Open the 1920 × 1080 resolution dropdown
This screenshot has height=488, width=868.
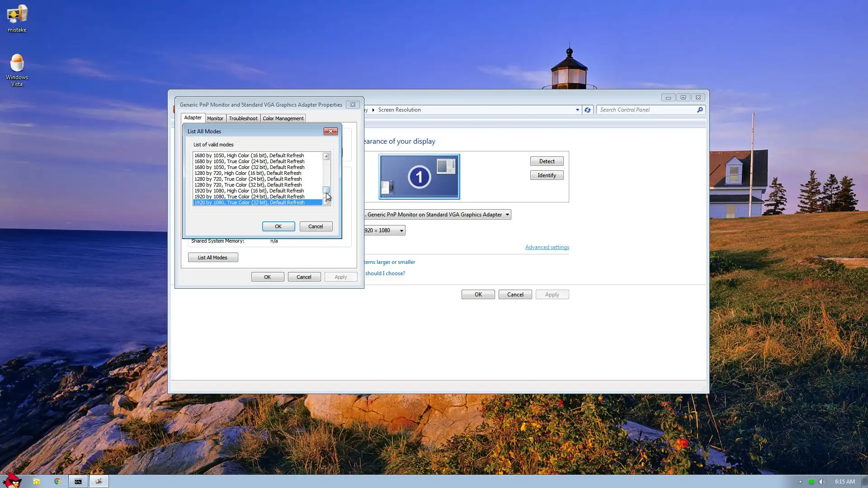(401, 230)
